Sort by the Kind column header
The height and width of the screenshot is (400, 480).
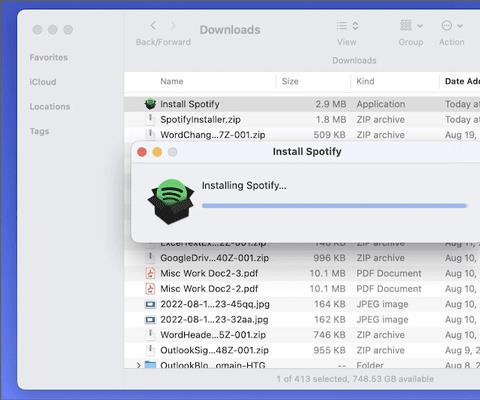(365, 81)
